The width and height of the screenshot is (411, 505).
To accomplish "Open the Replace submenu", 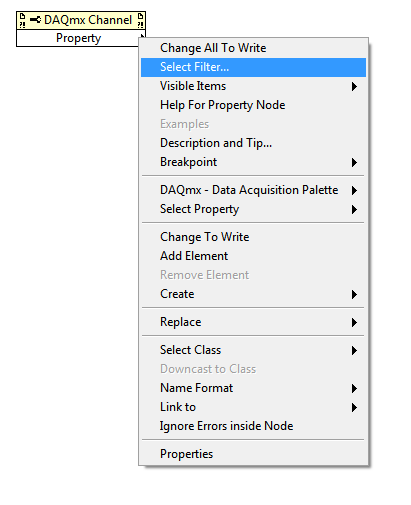I will [253, 322].
